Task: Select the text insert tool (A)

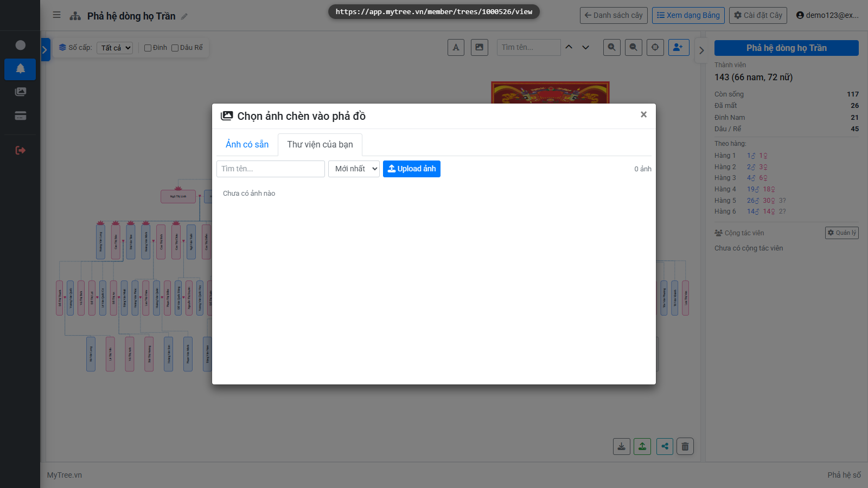Action: pos(456,47)
